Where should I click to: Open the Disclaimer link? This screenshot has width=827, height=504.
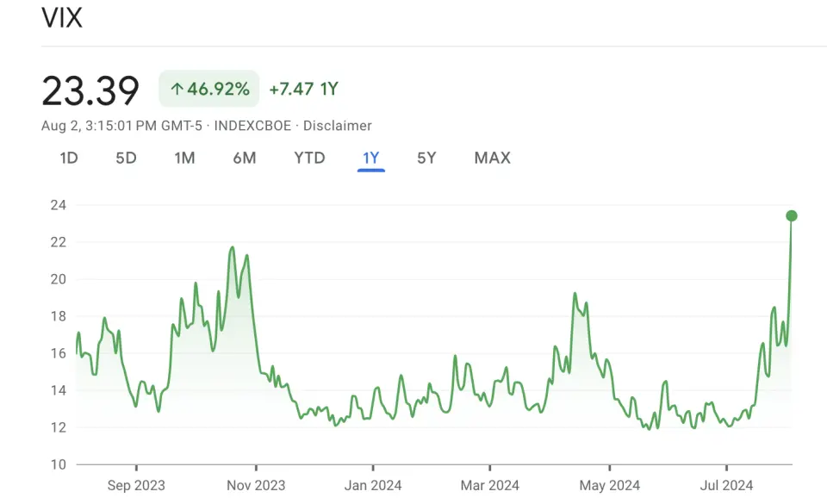click(337, 126)
